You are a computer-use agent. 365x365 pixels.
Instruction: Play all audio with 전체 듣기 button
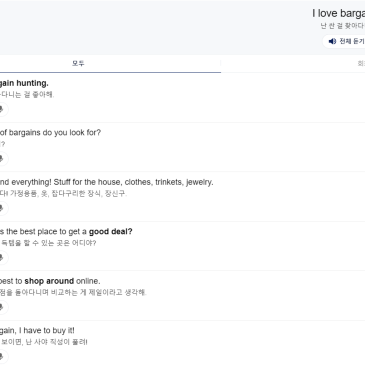tap(344, 41)
